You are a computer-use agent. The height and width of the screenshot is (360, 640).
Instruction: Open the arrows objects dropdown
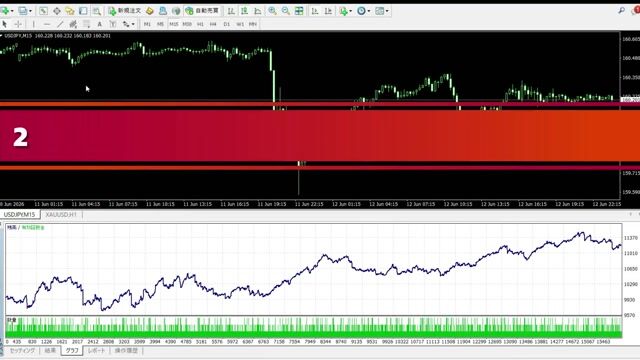click(x=128, y=24)
